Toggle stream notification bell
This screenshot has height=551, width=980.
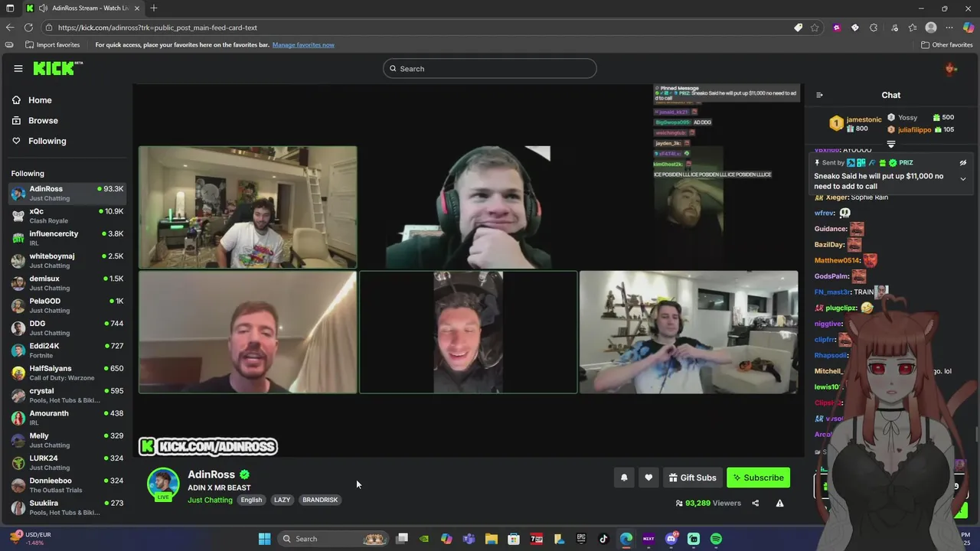coord(624,478)
